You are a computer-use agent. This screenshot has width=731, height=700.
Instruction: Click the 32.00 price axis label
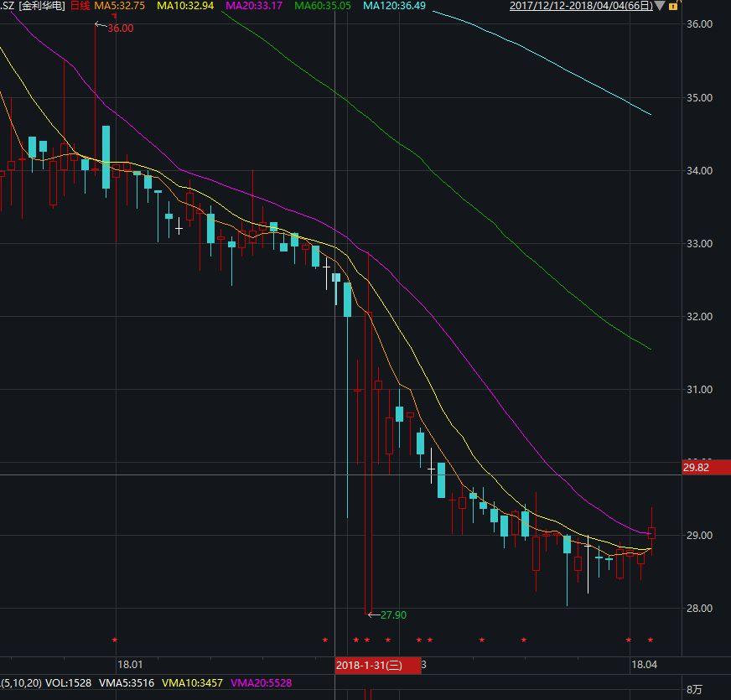[x=699, y=317]
